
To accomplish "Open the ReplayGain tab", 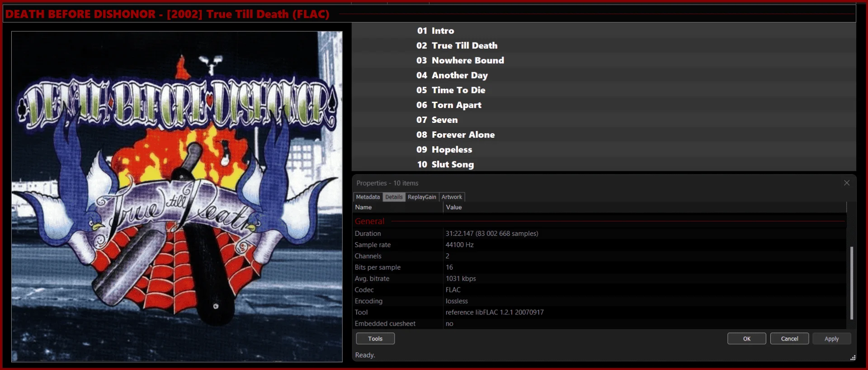I will click(x=422, y=197).
